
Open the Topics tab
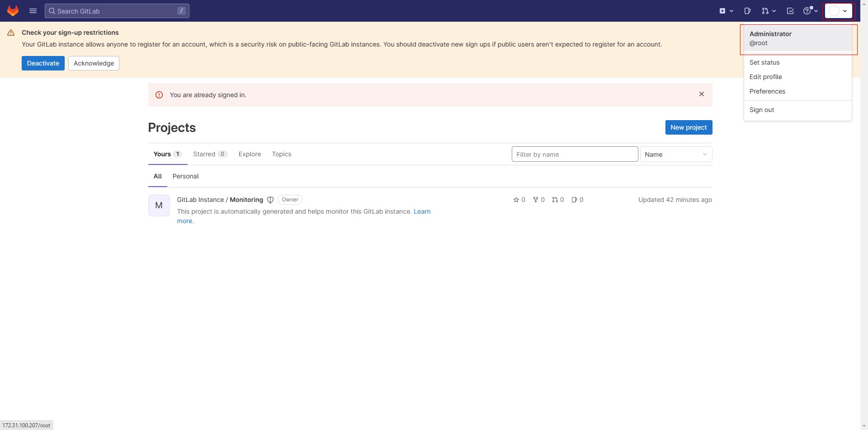coord(281,154)
